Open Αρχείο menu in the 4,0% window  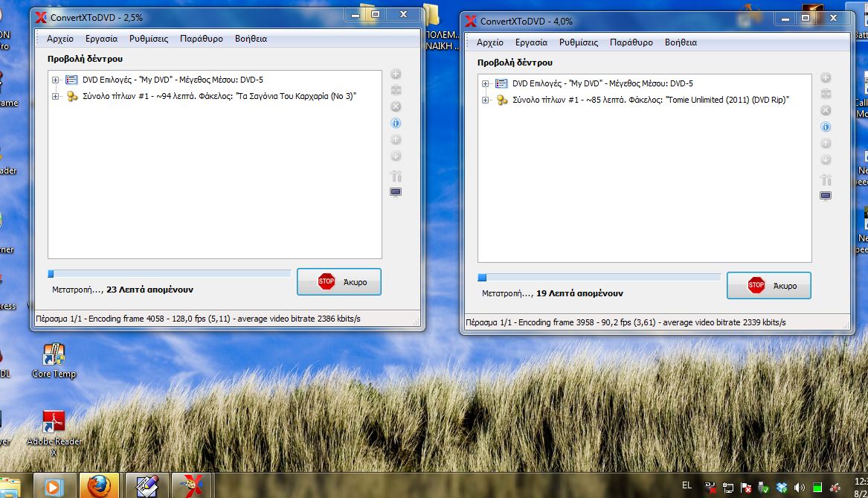(x=490, y=42)
